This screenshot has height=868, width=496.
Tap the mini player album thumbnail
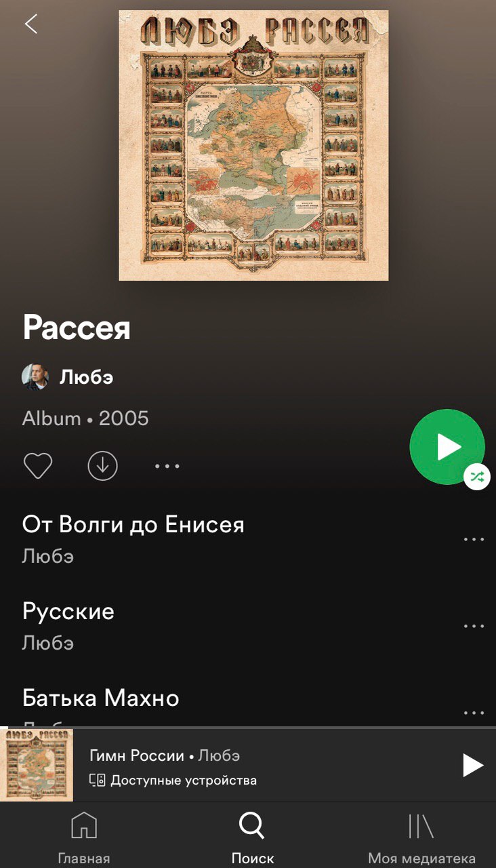tap(37, 765)
